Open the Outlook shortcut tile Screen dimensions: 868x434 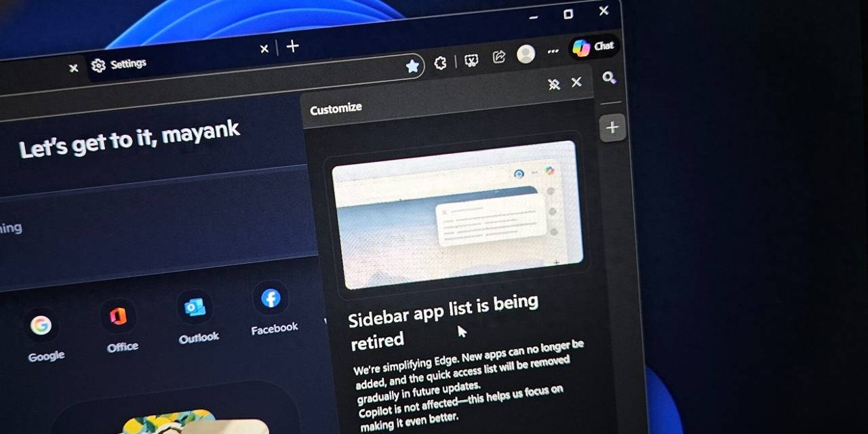point(197,317)
